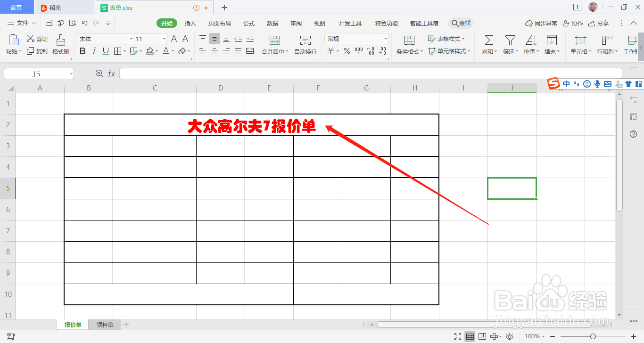Click the Cut (剪切) button

(x=37, y=39)
